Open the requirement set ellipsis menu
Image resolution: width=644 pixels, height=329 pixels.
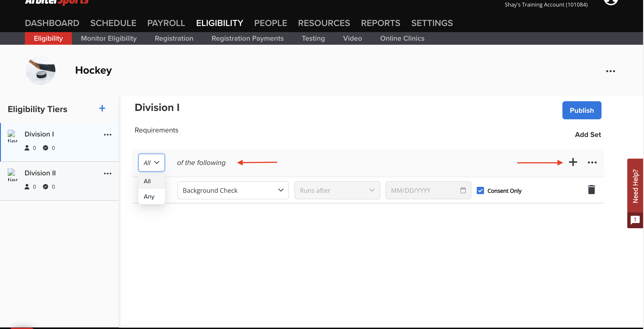tap(592, 162)
